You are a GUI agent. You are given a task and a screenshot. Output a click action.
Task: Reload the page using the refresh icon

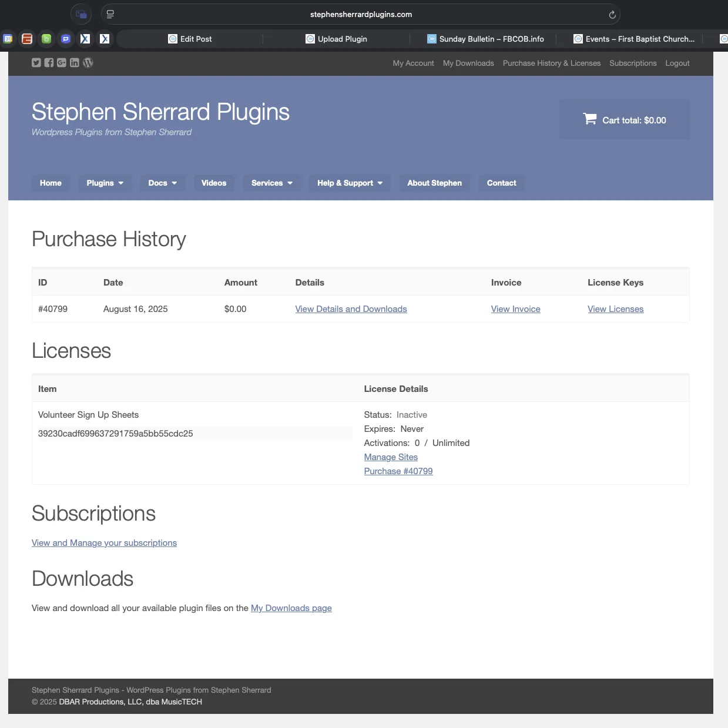612,15
